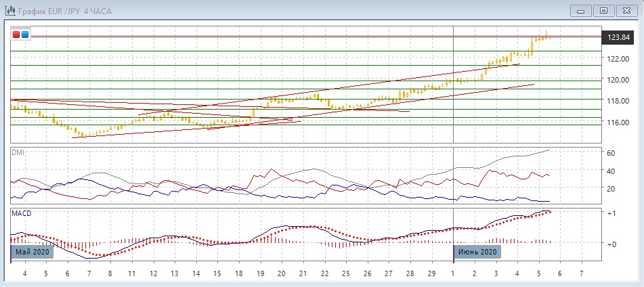Select the DMI indicator label
The height and width of the screenshot is (287, 644).
click(x=18, y=152)
